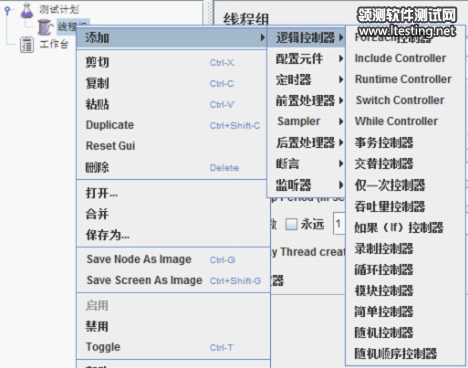Add the 模块控制器 module controller
This screenshot has width=468, height=368.
pyautogui.click(x=405, y=291)
